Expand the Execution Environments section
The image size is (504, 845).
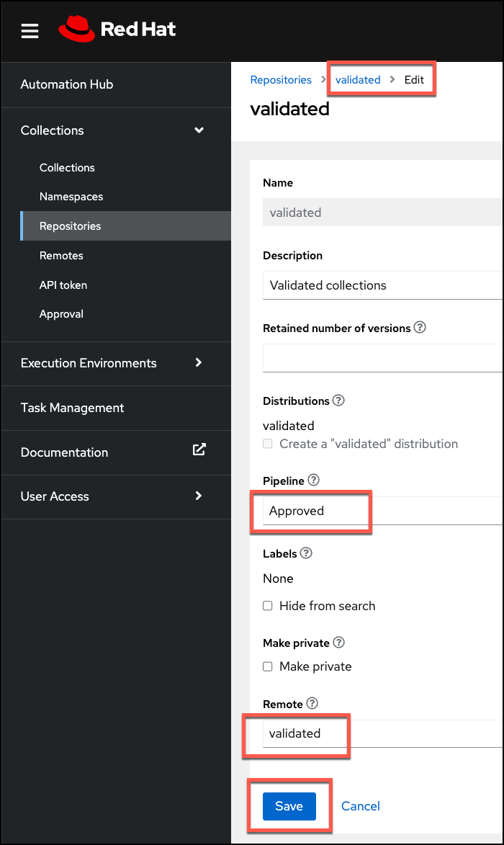199,363
